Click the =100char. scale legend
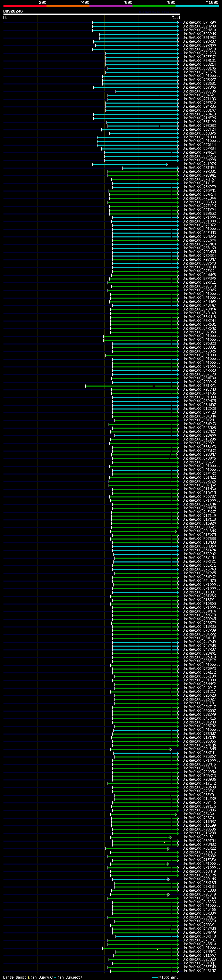This screenshot has height=980, width=222. point(164,977)
